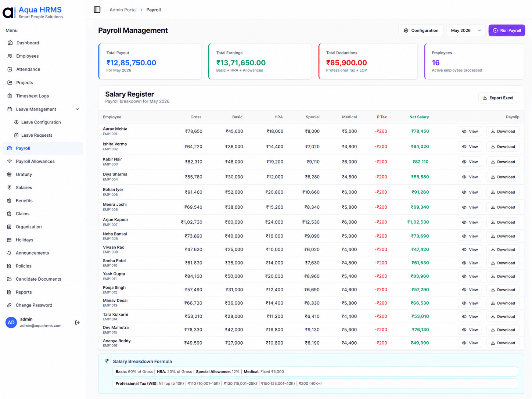Click the logout icon beside admin
Viewport: 532px width, 399px height.
click(x=77, y=323)
